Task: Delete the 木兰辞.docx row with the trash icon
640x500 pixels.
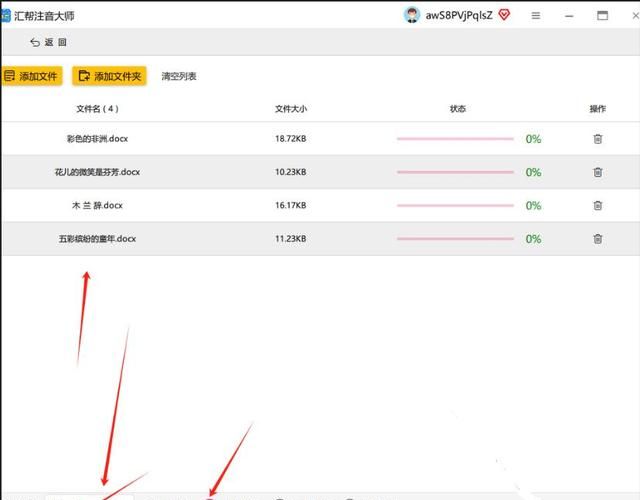Action: point(598,205)
